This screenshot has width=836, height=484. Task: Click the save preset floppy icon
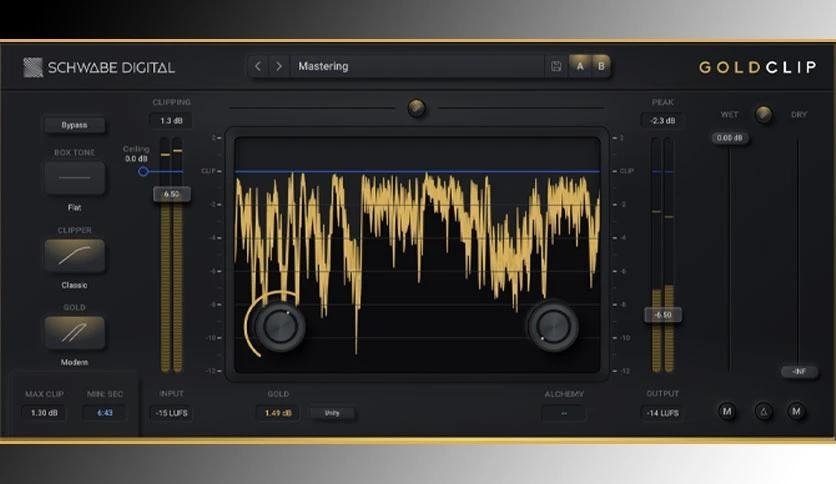556,67
